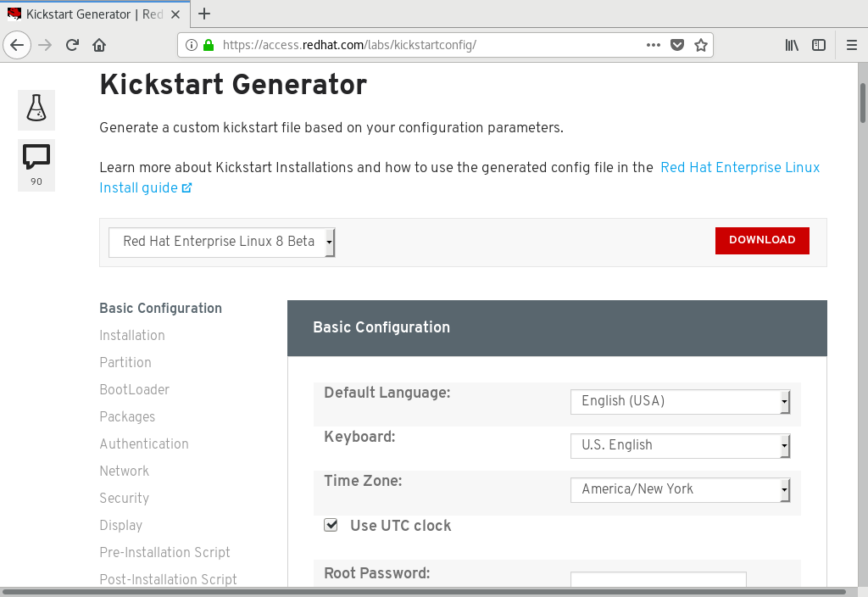868x597 pixels.
Task: Uncheck the Use UTC clock checkbox
Action: (x=331, y=526)
